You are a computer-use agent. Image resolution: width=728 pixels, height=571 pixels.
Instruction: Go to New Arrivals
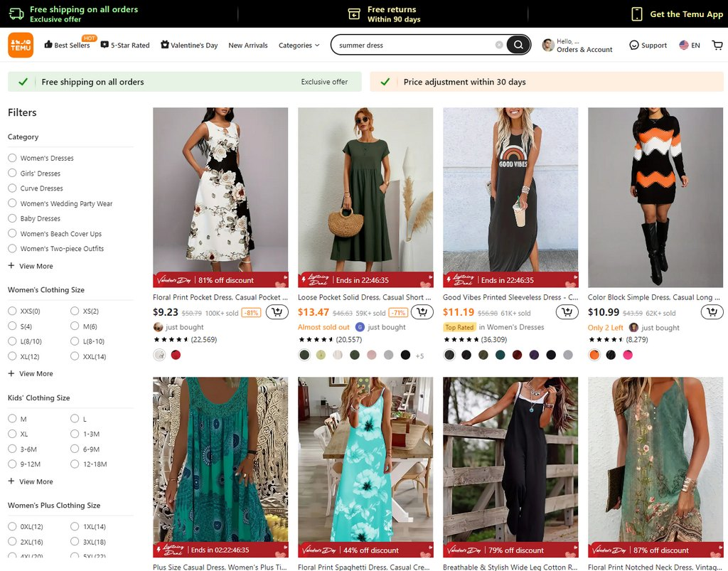coord(248,46)
